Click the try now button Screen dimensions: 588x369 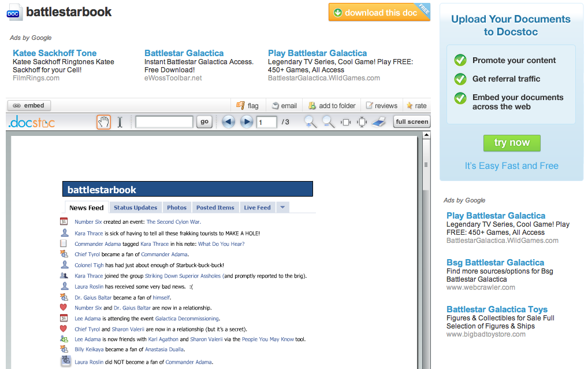(x=512, y=143)
